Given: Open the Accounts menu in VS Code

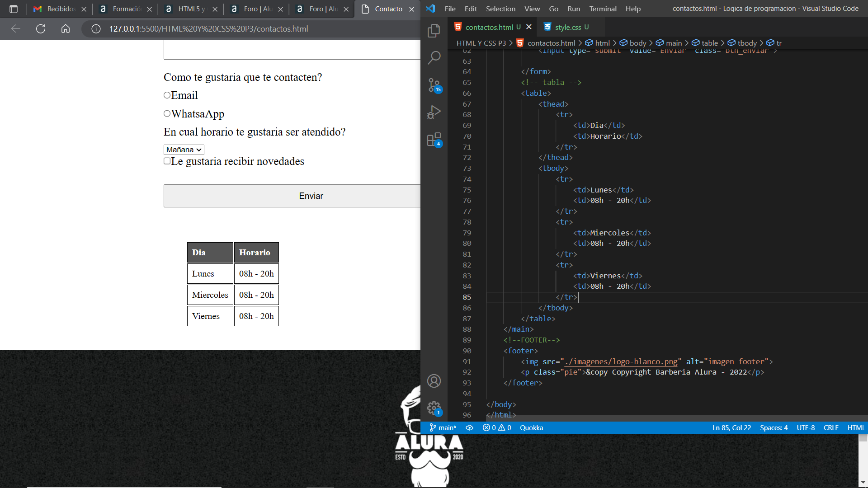Looking at the screenshot, I should click(434, 381).
